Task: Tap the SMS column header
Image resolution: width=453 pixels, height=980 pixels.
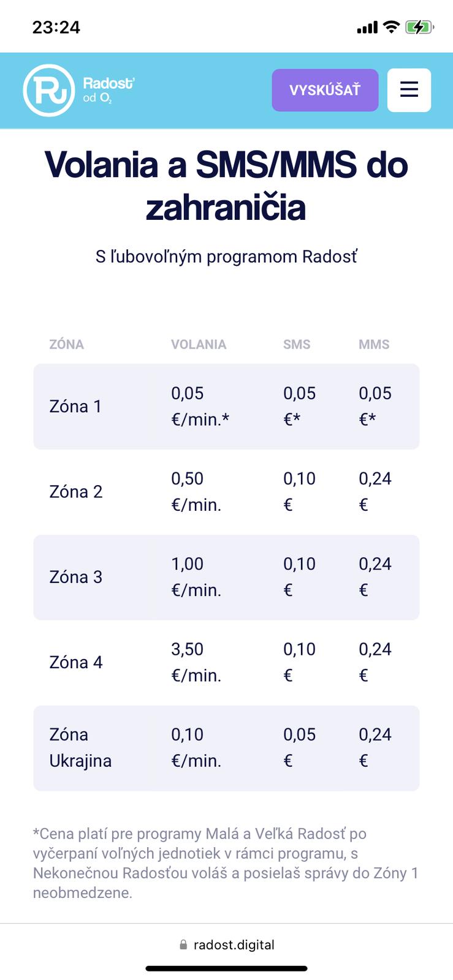Action: pyautogui.click(x=297, y=344)
